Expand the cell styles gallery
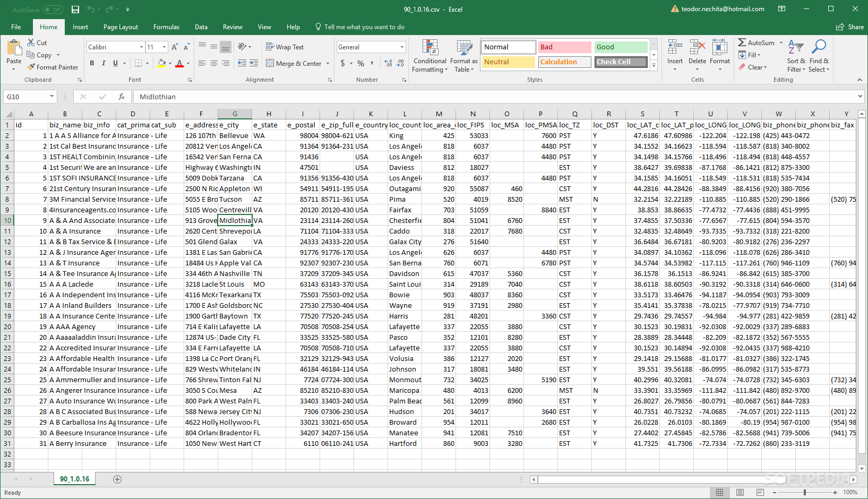 (x=654, y=65)
